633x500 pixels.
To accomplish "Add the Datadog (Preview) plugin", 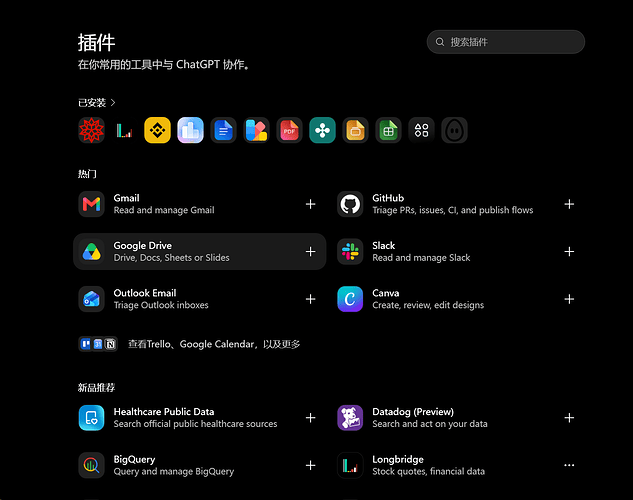I will pos(569,418).
